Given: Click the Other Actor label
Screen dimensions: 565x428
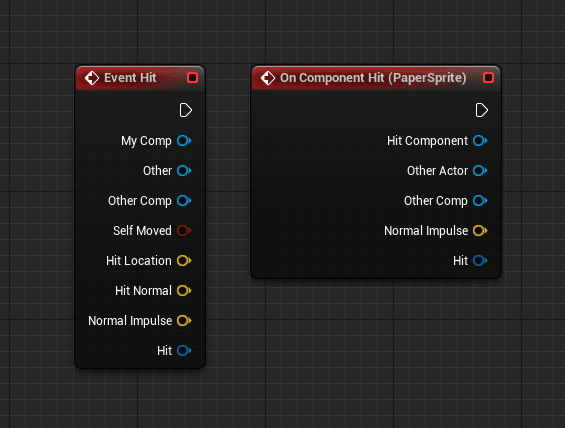Looking at the screenshot, I should [x=437, y=170].
